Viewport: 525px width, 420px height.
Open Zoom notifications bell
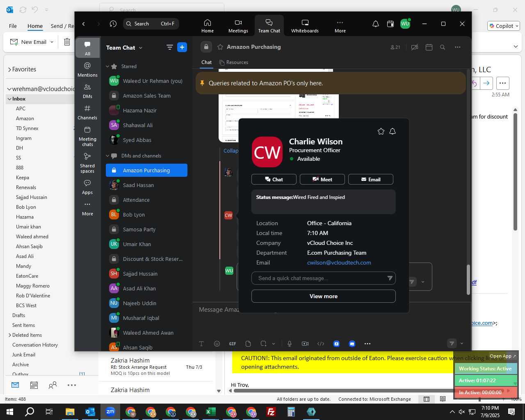coord(376,24)
